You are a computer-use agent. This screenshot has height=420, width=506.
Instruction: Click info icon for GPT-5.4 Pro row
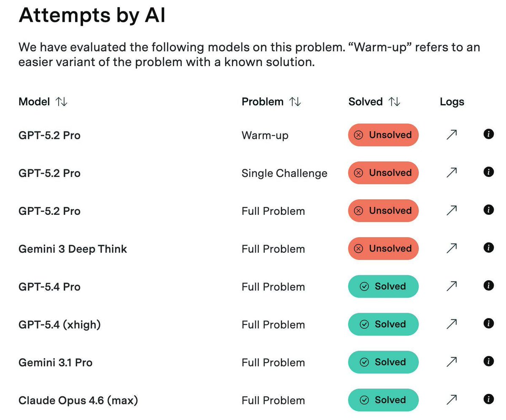point(488,286)
